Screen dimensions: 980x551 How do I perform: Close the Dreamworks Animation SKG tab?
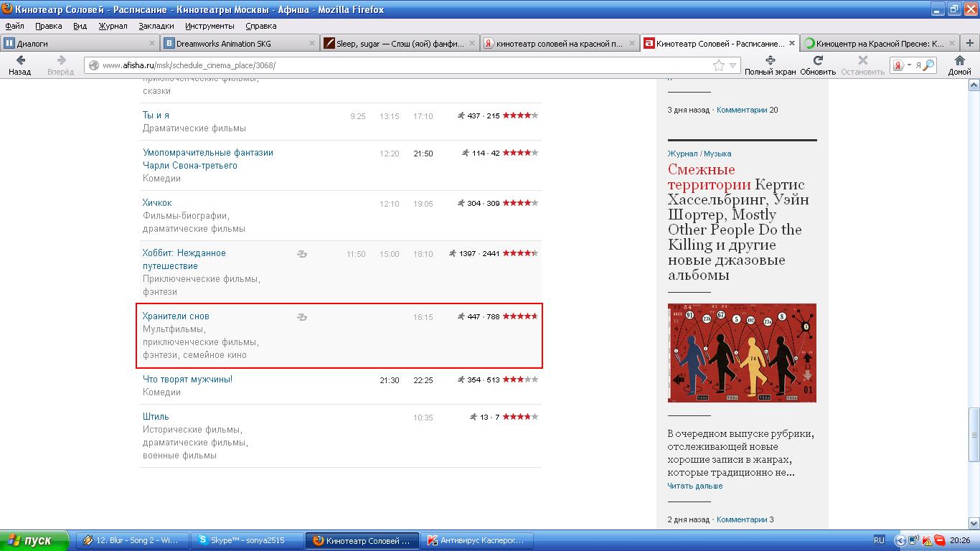click(x=312, y=43)
